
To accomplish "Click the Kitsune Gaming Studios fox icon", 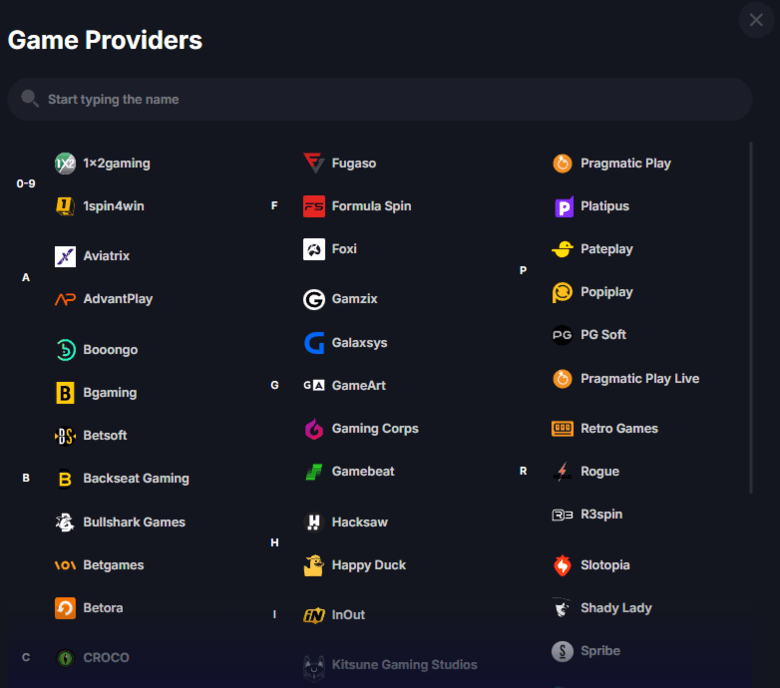I will (314, 668).
